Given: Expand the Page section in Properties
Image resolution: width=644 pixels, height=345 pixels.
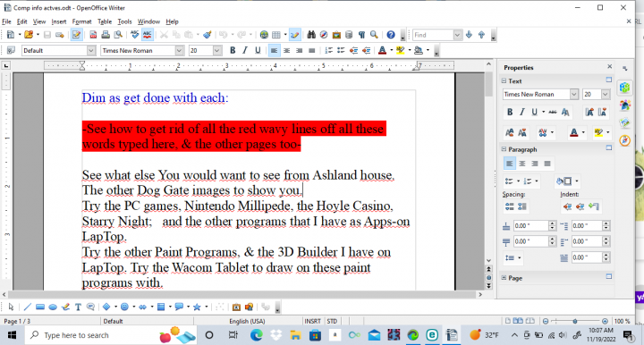Looking at the screenshot, I should (x=504, y=278).
